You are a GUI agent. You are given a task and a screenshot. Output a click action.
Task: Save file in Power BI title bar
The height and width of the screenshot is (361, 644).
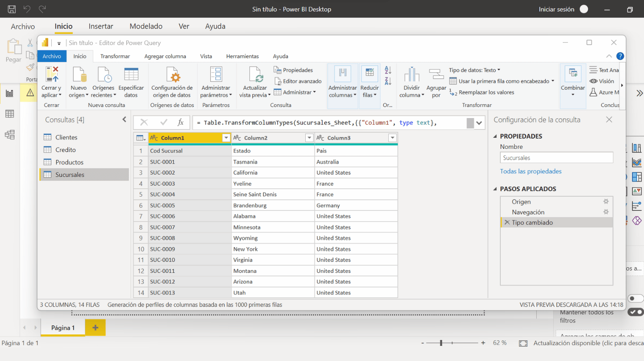[x=12, y=9]
